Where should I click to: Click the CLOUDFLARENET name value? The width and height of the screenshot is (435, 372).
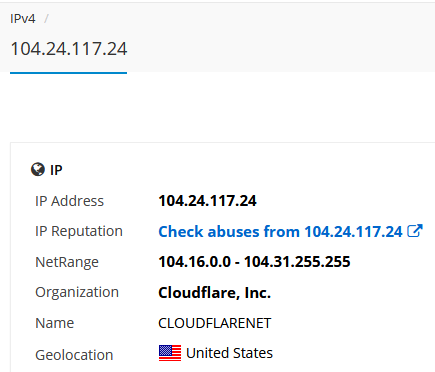coord(215,323)
